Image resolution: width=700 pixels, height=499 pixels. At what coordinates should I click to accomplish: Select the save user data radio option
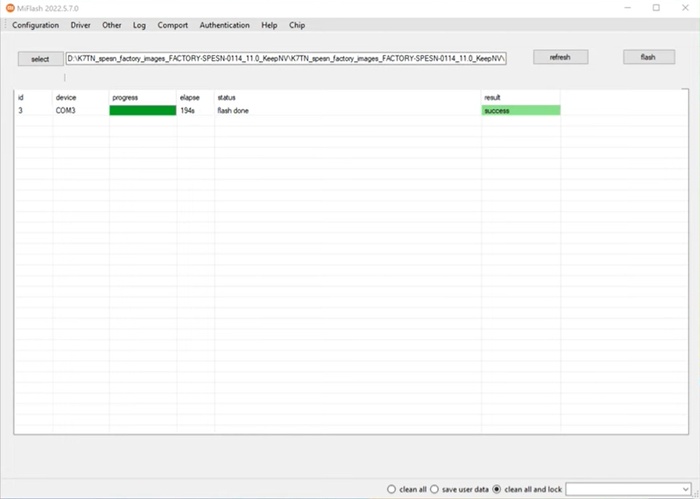click(435, 489)
